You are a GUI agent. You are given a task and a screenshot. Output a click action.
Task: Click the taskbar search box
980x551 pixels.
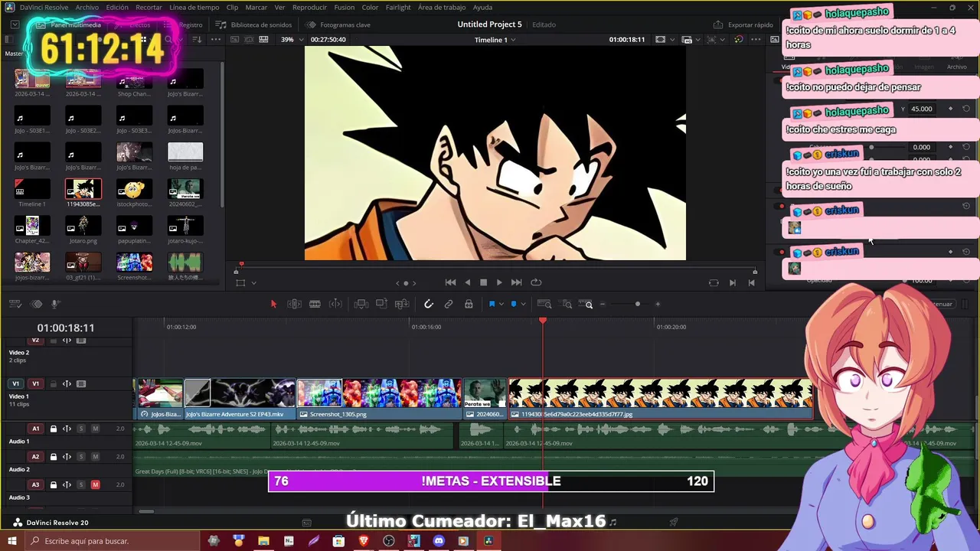tap(111, 541)
